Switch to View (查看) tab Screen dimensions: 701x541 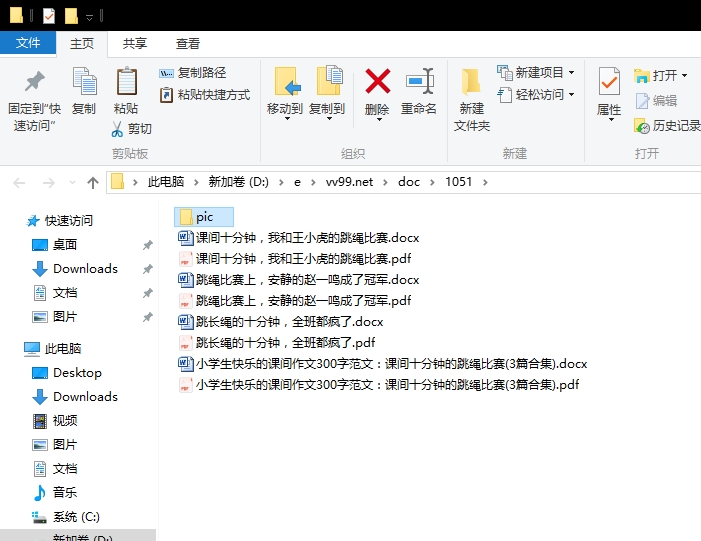pyautogui.click(x=188, y=43)
